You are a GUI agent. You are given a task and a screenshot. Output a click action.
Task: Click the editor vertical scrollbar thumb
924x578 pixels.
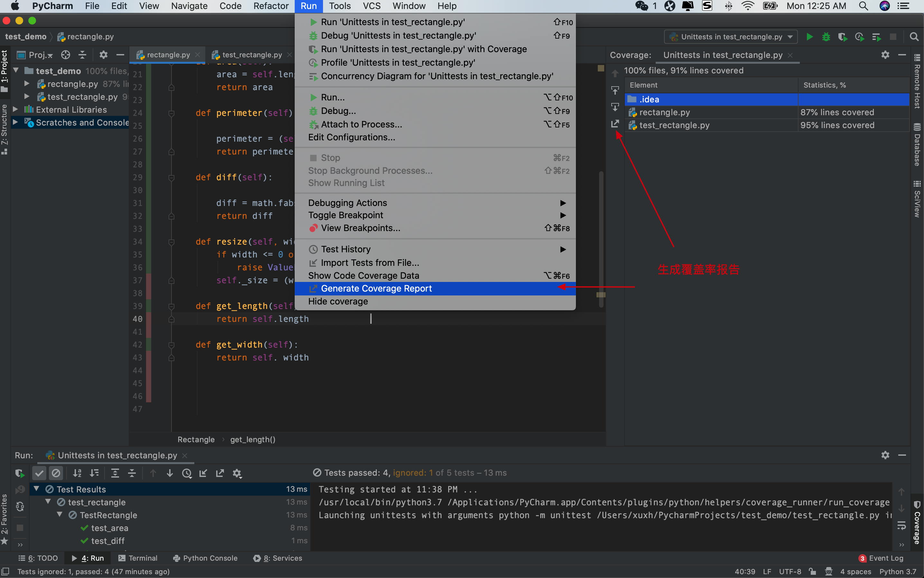tap(601, 239)
